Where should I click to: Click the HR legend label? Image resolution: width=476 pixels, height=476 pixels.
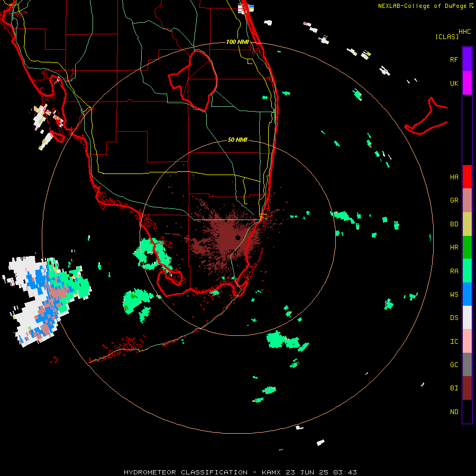(x=454, y=248)
